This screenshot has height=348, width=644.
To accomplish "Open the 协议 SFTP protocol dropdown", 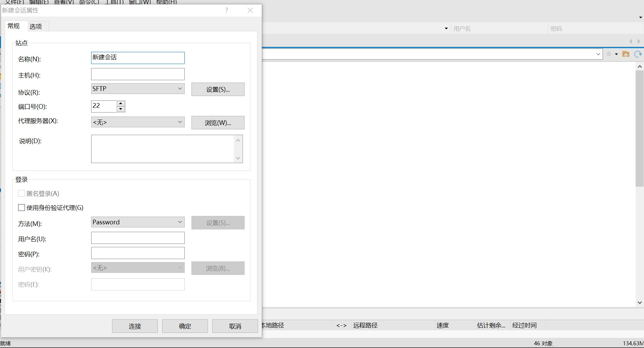I will pyautogui.click(x=138, y=89).
